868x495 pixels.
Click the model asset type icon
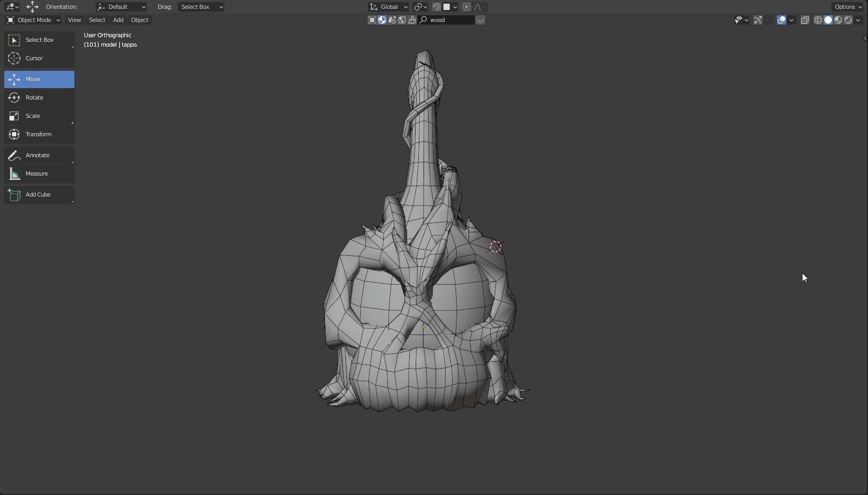pos(372,20)
